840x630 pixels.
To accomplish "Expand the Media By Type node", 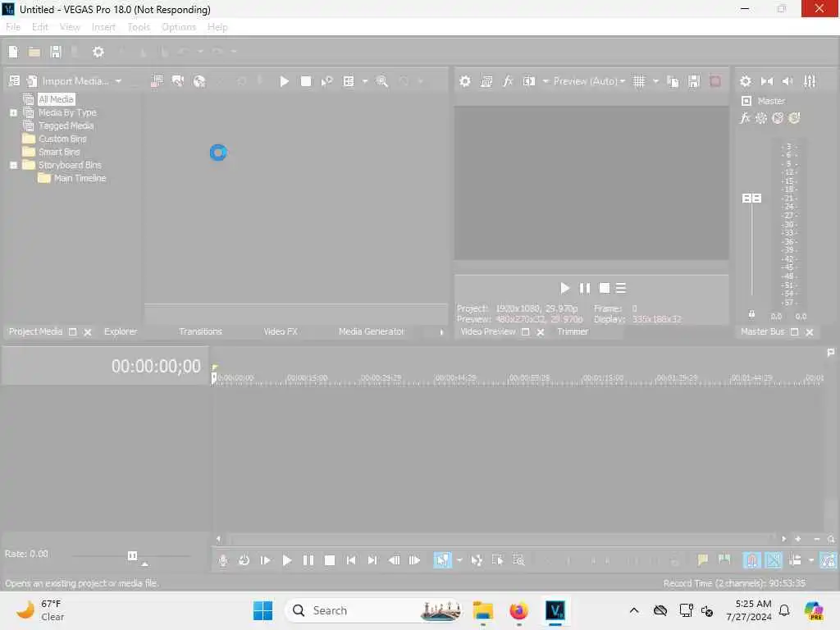I will pyautogui.click(x=13, y=112).
